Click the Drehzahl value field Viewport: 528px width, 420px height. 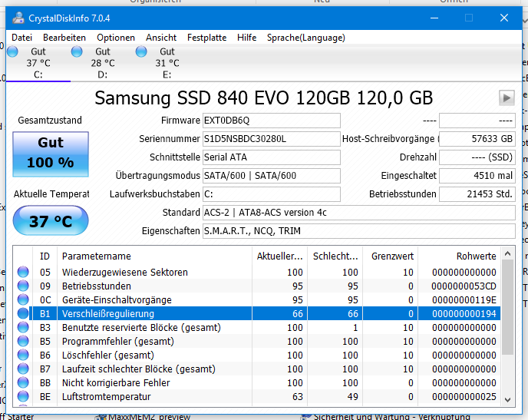(x=477, y=157)
